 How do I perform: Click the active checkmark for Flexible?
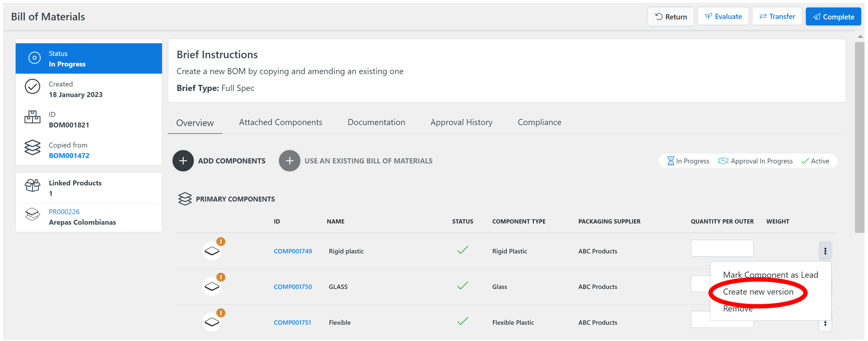tap(463, 321)
